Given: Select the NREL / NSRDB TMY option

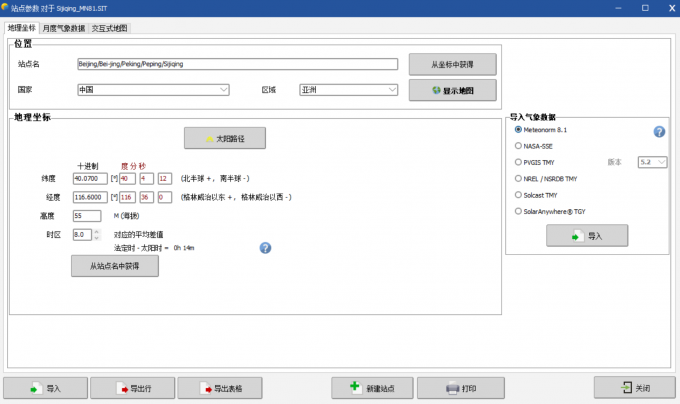Looking at the screenshot, I should 518,179.
